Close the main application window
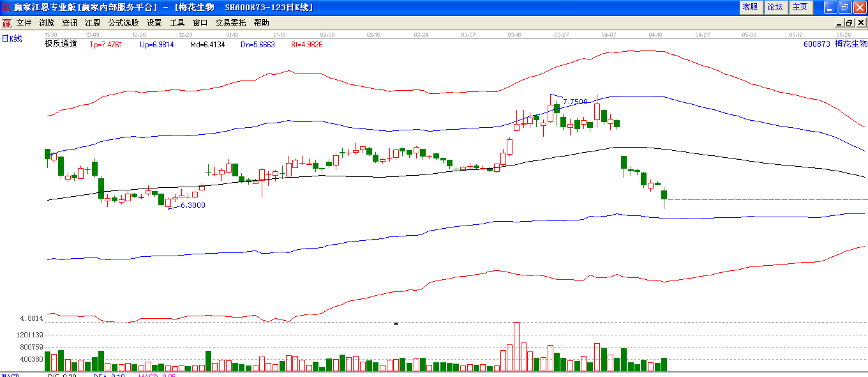Screen dimensions: 868x377 point(860,7)
